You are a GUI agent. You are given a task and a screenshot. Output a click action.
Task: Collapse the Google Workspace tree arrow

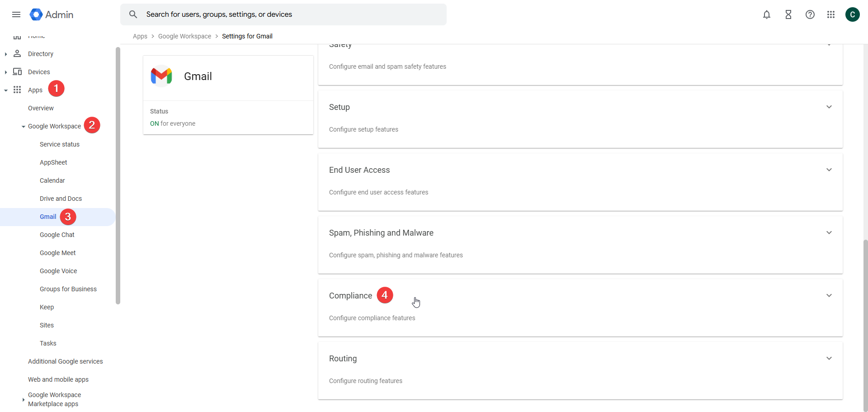point(24,127)
